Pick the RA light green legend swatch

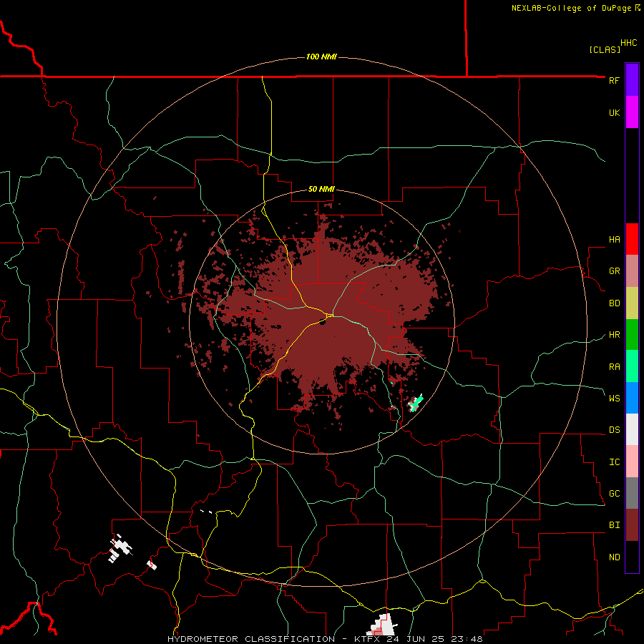coord(632,366)
